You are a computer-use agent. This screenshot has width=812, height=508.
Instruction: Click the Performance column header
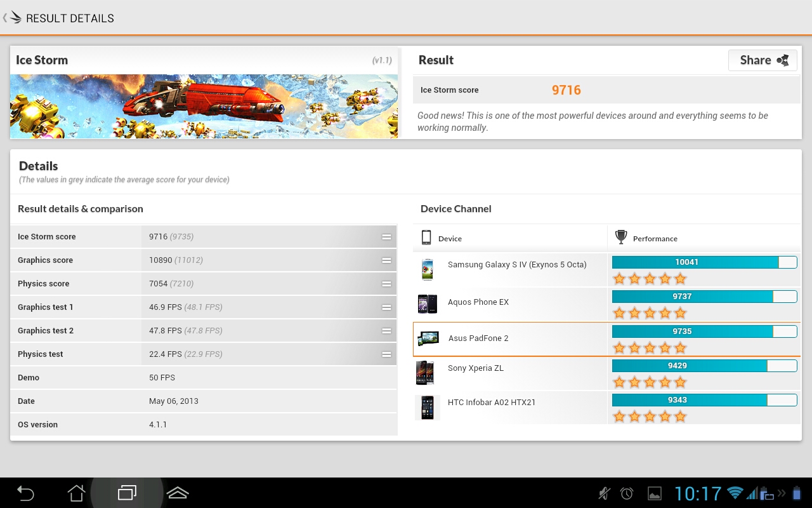pos(655,239)
